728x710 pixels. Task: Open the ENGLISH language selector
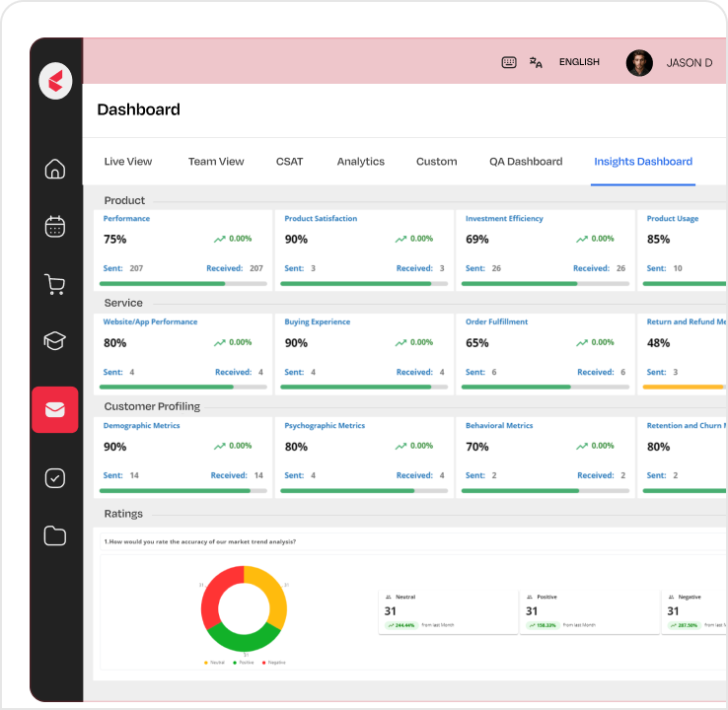coord(579,62)
